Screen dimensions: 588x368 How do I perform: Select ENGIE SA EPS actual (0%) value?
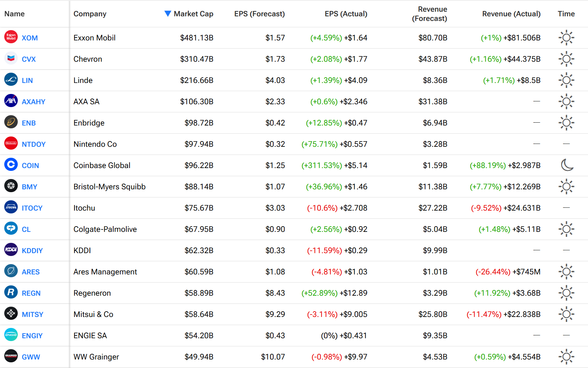pyautogui.click(x=329, y=335)
